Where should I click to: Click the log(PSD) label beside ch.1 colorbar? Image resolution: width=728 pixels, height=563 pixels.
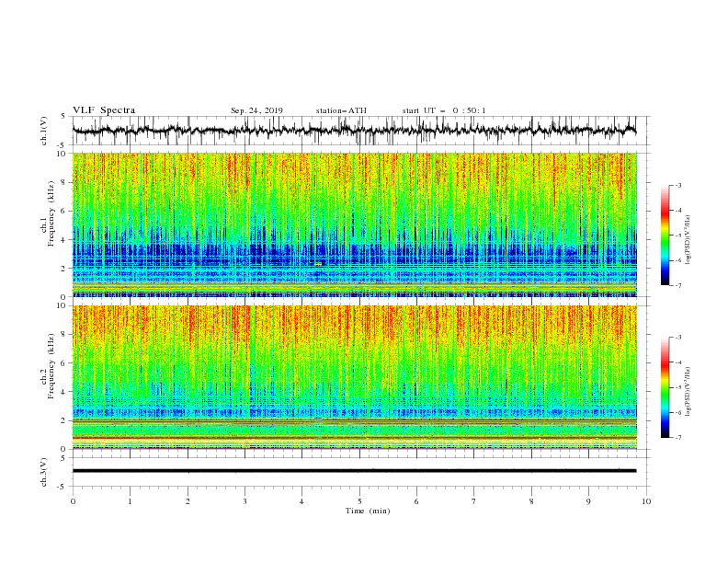(688, 239)
